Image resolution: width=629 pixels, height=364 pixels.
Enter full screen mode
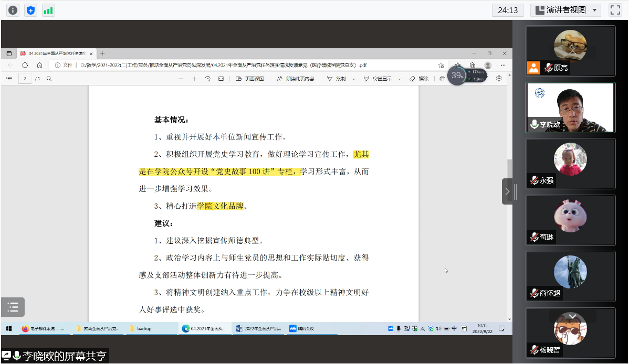point(615,10)
